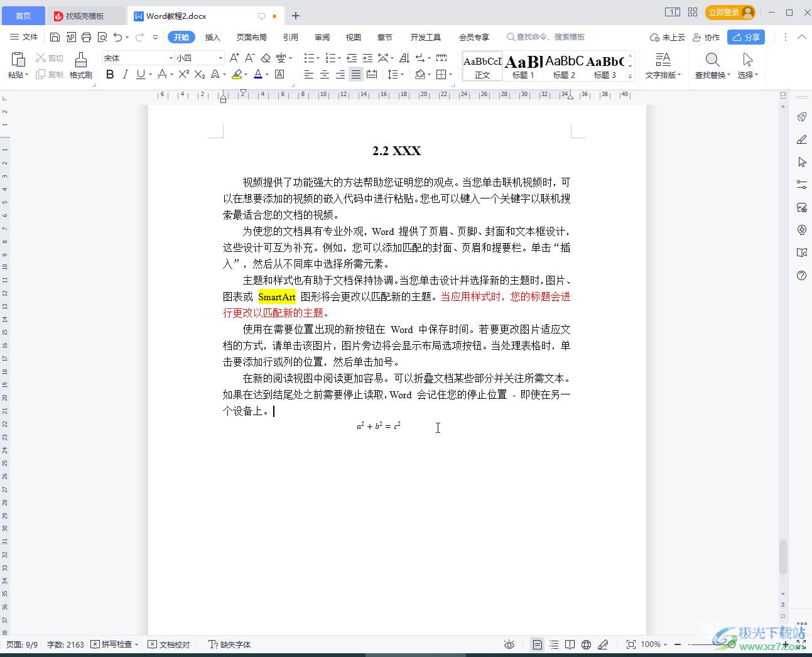
Task: Click Document Proofing (文档校对) in status bar
Action: [x=169, y=644]
